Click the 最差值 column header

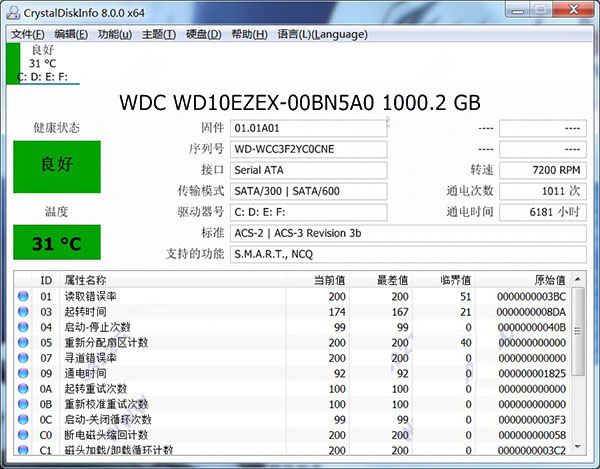[381, 280]
